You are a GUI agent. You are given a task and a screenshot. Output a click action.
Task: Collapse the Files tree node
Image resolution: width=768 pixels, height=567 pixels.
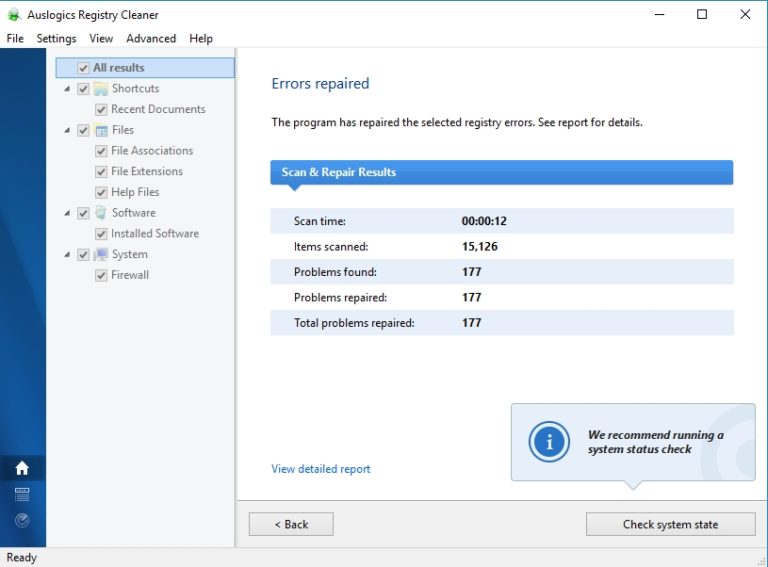pos(67,130)
